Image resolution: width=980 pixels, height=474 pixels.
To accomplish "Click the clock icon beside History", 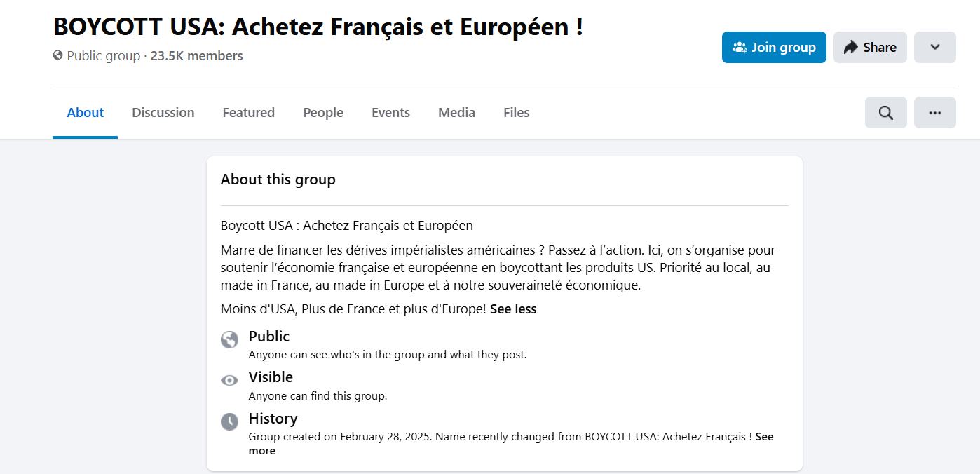I will (x=229, y=421).
